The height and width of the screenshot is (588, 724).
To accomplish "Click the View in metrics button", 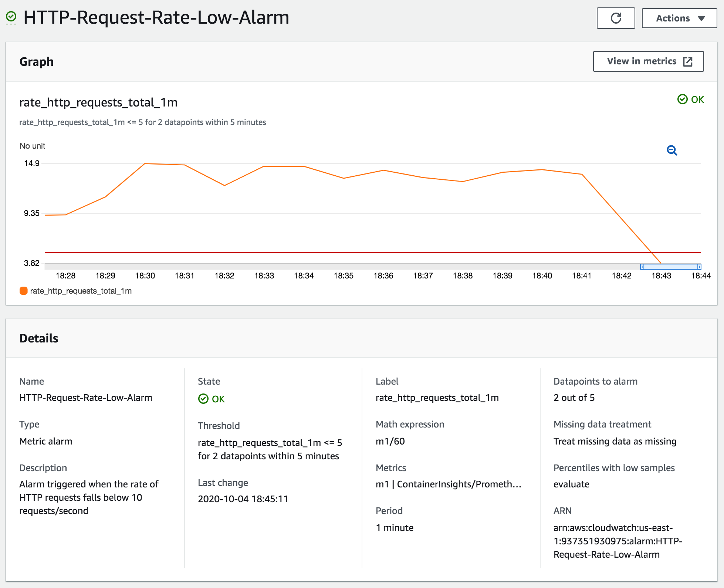I will [x=648, y=61].
